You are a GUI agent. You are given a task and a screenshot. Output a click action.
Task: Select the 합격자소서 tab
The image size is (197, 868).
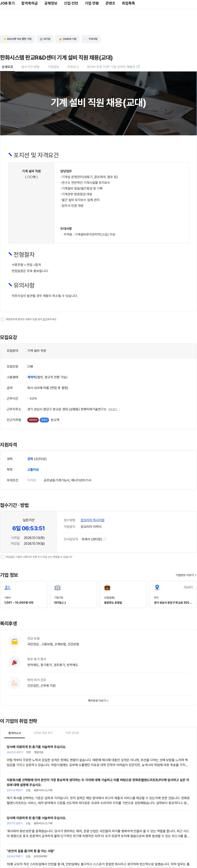pyautogui.click(x=15, y=733)
